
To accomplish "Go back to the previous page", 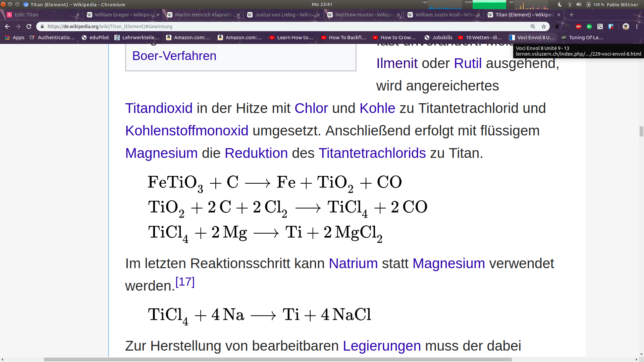I will 7,26.
